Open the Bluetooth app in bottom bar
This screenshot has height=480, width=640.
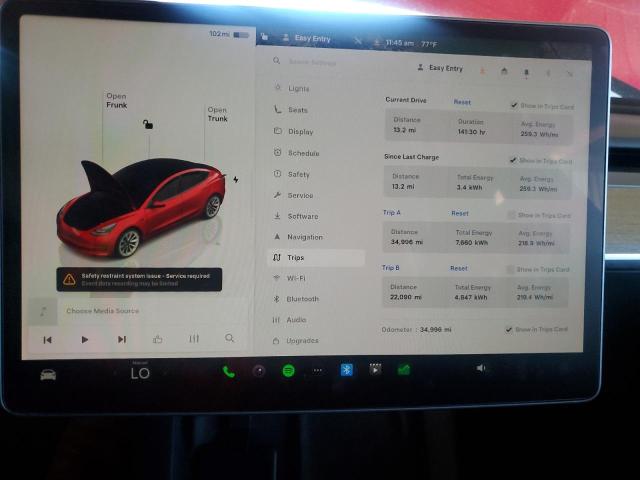[347, 370]
